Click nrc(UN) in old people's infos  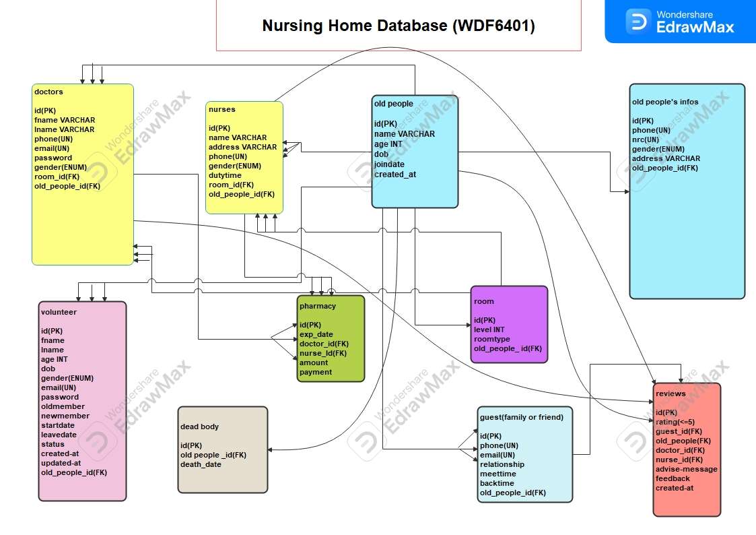pyautogui.click(x=646, y=140)
